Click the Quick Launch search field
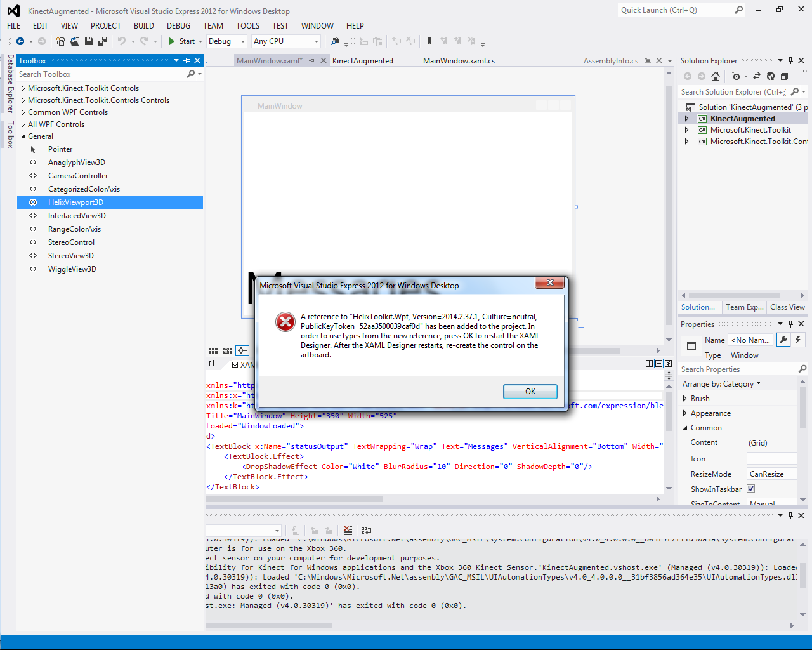The width and height of the screenshot is (812, 650). (676, 10)
